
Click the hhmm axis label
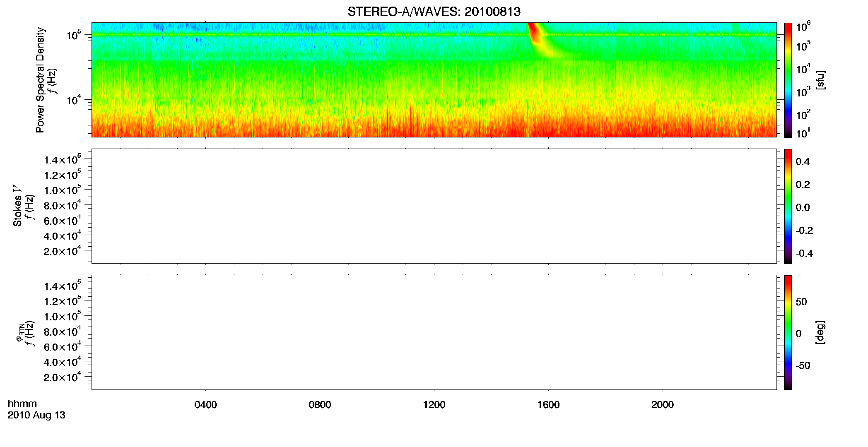22,404
